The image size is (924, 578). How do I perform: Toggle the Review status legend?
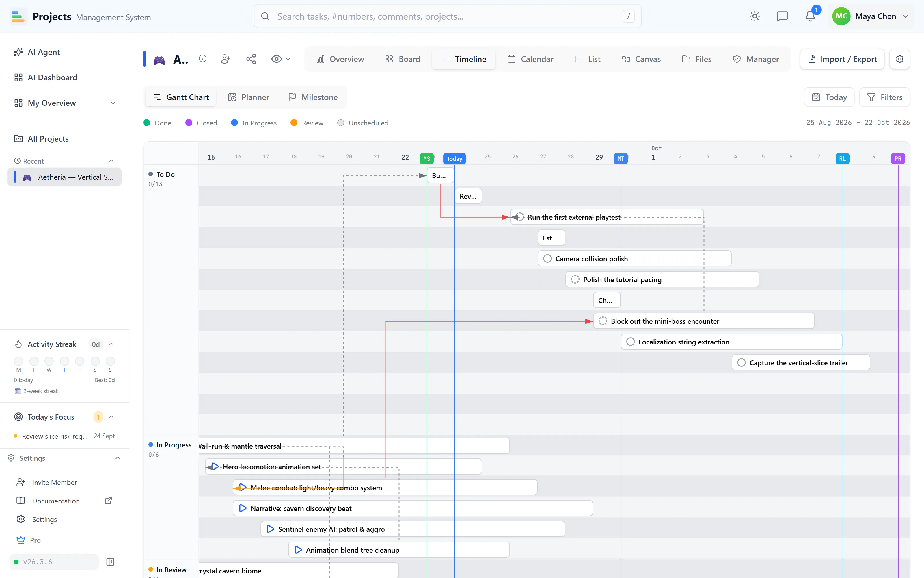pyautogui.click(x=307, y=123)
